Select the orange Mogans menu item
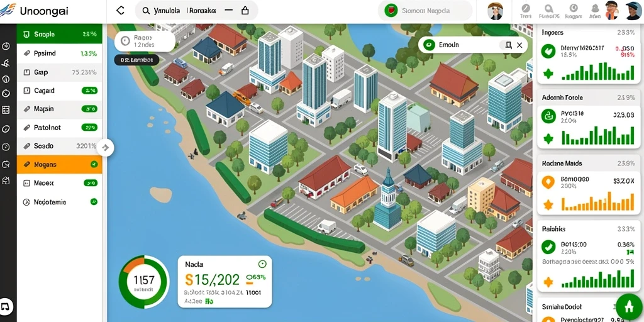The image size is (644, 322). click(59, 164)
